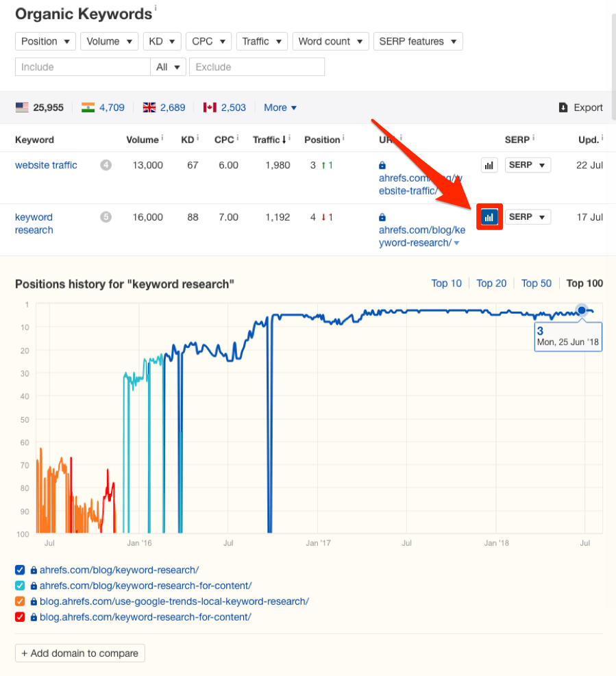The height and width of the screenshot is (676, 616).
Task: Open the website traffic keyword link
Action: pyautogui.click(x=46, y=165)
